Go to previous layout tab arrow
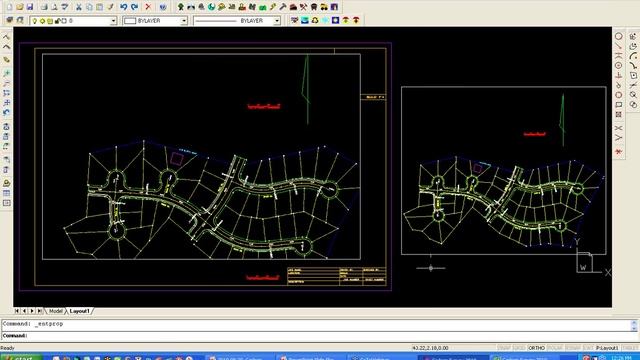 coord(24,311)
